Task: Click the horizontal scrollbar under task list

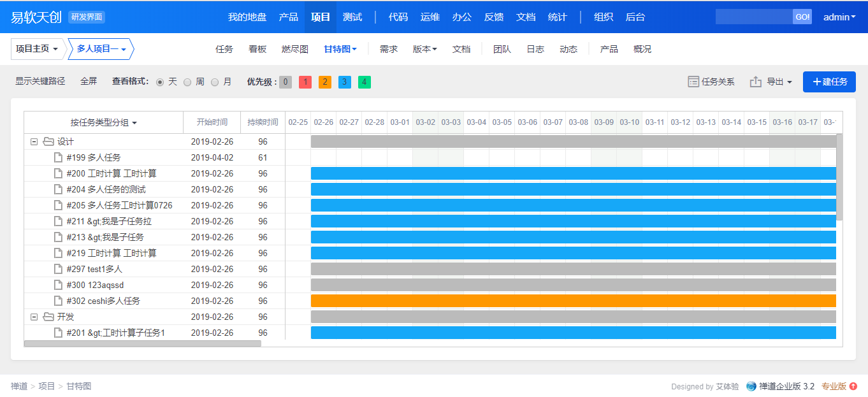Action: (x=142, y=343)
